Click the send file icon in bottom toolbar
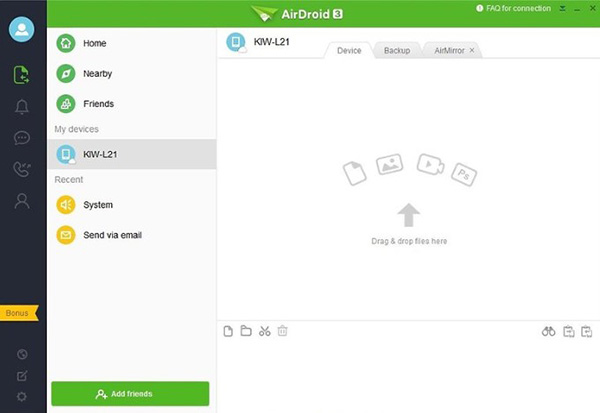 228,331
